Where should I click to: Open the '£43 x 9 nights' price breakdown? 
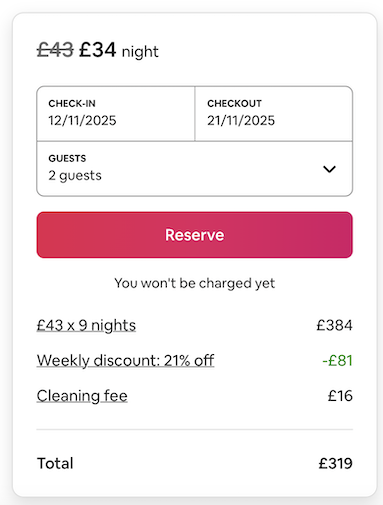tap(86, 325)
